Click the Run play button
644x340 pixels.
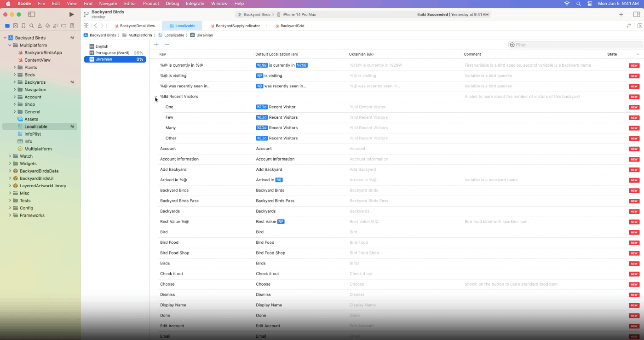tap(71, 14)
